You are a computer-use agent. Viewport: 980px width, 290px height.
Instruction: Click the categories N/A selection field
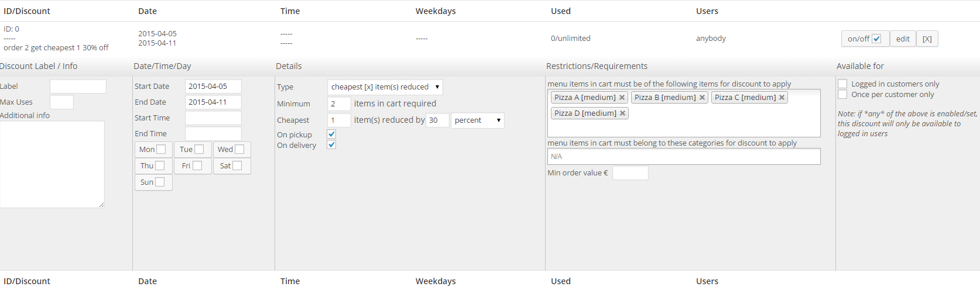684,156
